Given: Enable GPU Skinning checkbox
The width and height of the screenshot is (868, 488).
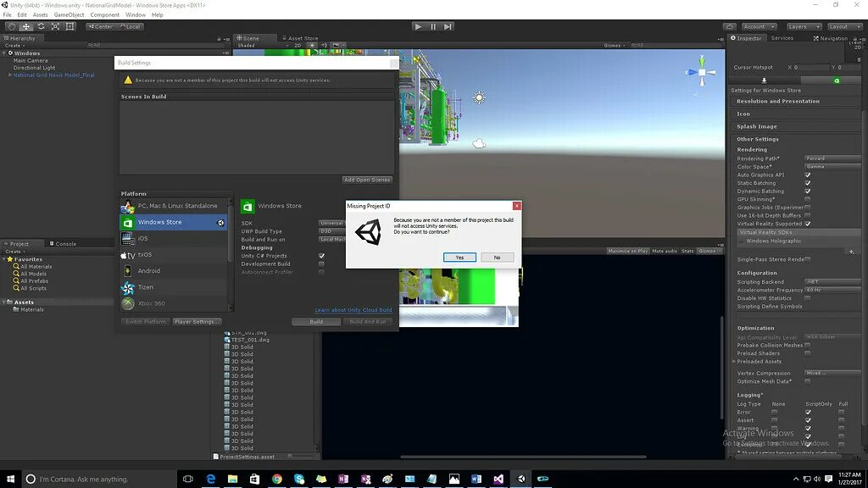Looking at the screenshot, I should (808, 199).
